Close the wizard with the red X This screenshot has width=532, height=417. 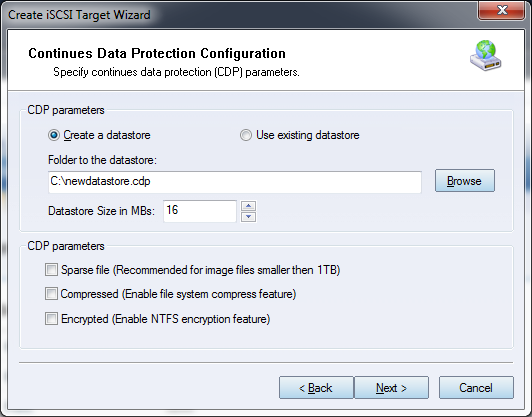coord(502,10)
